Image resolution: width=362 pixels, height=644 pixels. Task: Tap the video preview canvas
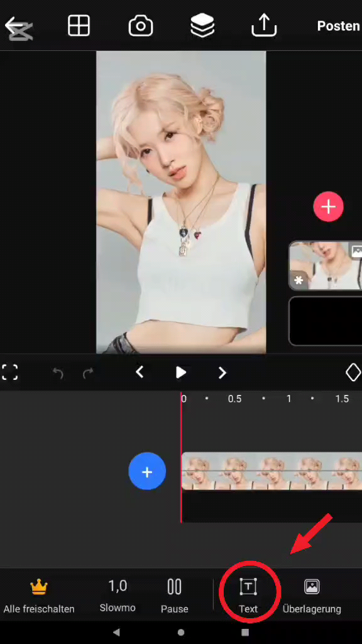coord(181,202)
